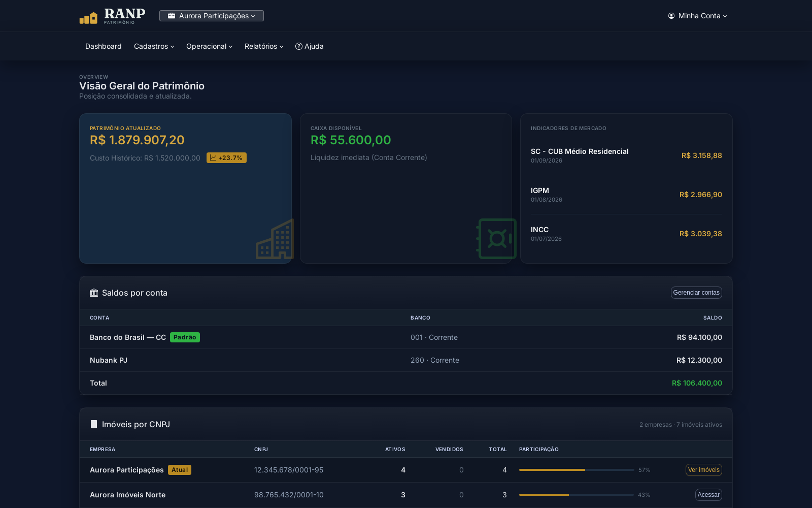Open the Aurora Participações company dropdown
The image size is (812, 508).
pos(212,16)
